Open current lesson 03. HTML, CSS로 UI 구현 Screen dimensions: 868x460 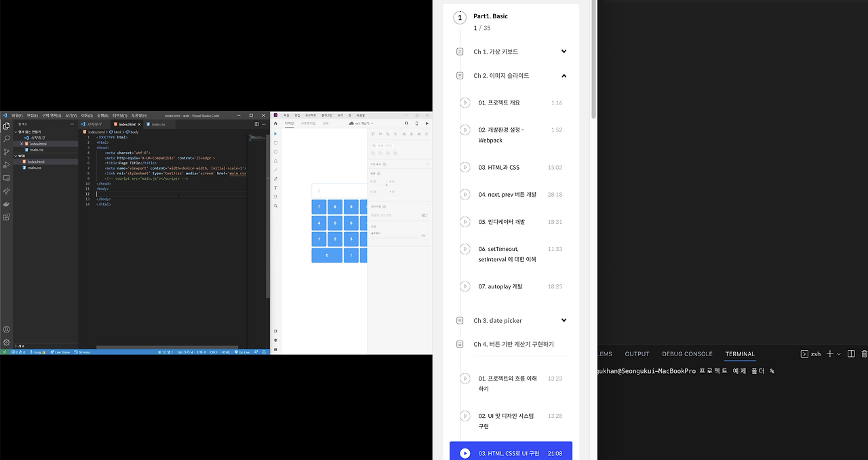point(511,452)
